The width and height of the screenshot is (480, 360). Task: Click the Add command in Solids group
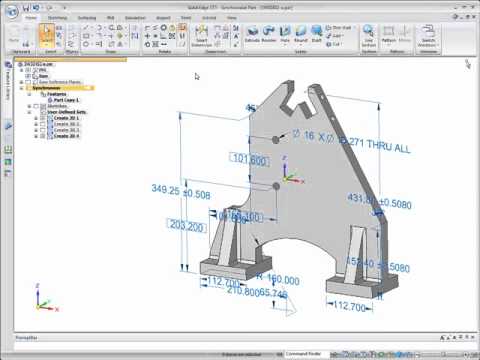point(334,36)
